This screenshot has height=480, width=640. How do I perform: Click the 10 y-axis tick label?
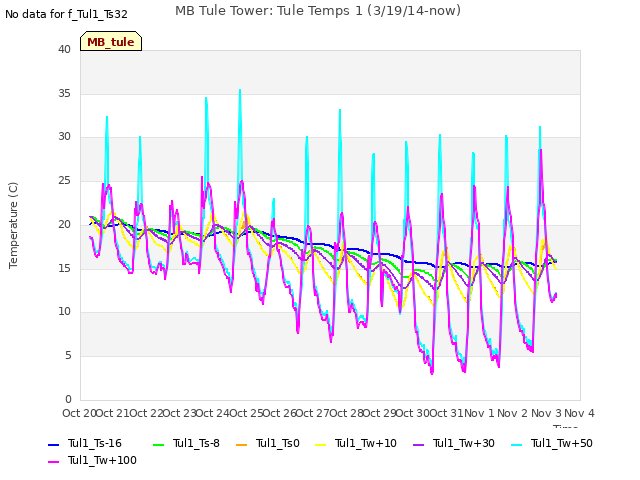click(64, 312)
